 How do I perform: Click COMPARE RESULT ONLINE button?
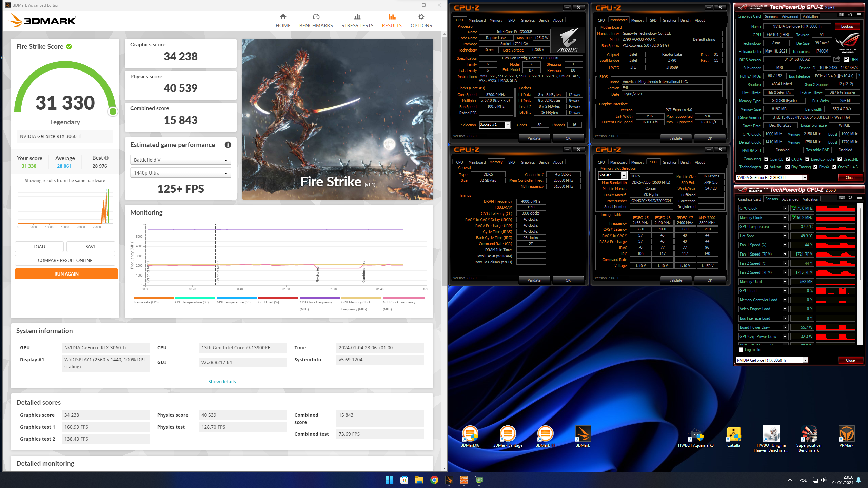pos(65,260)
